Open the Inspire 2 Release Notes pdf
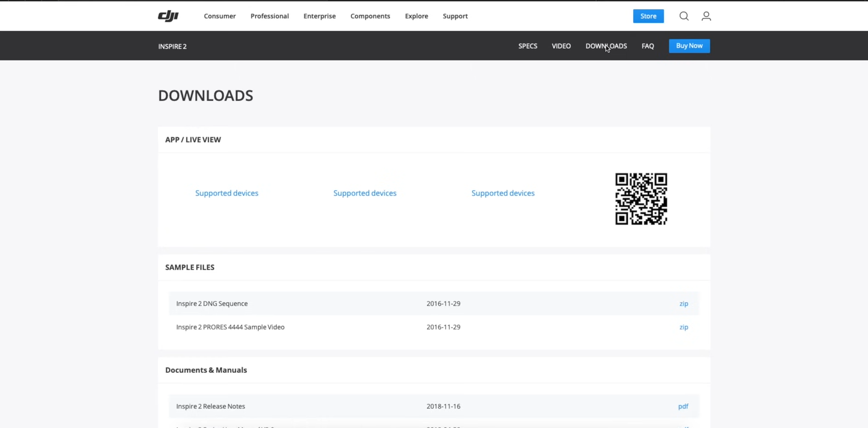Image resolution: width=868 pixels, height=428 pixels. pos(683,406)
